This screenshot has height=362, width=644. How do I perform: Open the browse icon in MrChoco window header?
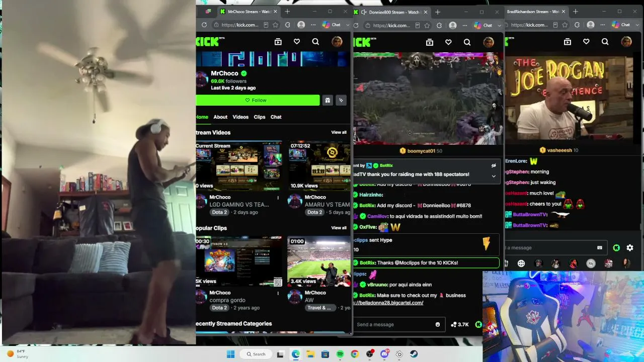coord(278,42)
